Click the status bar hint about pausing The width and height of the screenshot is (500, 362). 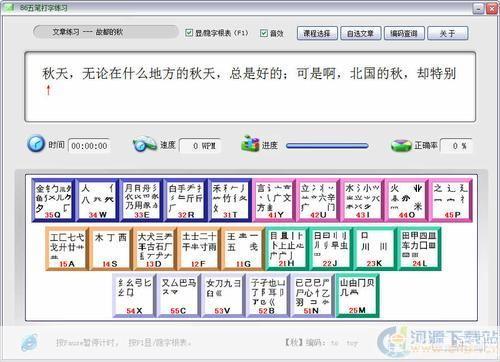(124, 342)
